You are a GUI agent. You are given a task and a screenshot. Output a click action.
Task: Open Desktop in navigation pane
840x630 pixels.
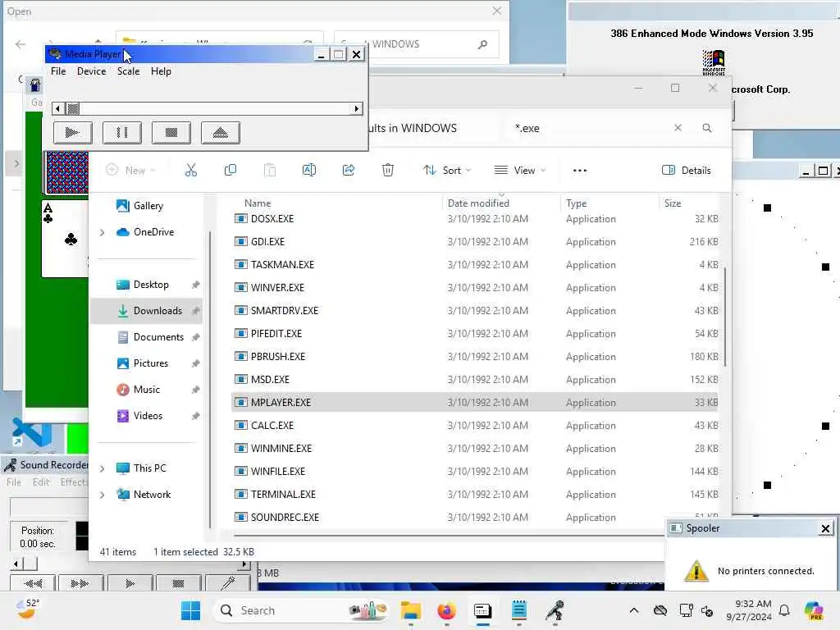[x=151, y=285]
